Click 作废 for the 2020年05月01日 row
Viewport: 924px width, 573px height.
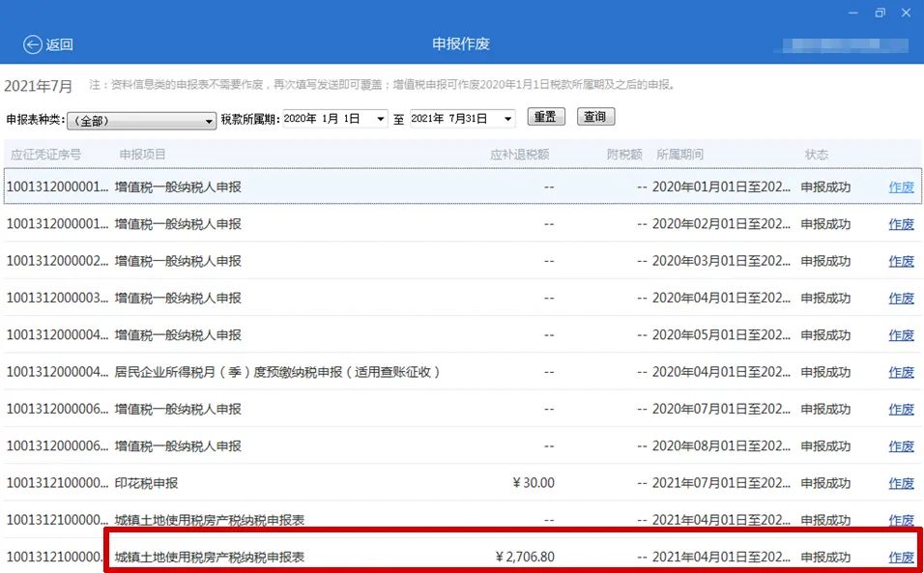point(901,335)
